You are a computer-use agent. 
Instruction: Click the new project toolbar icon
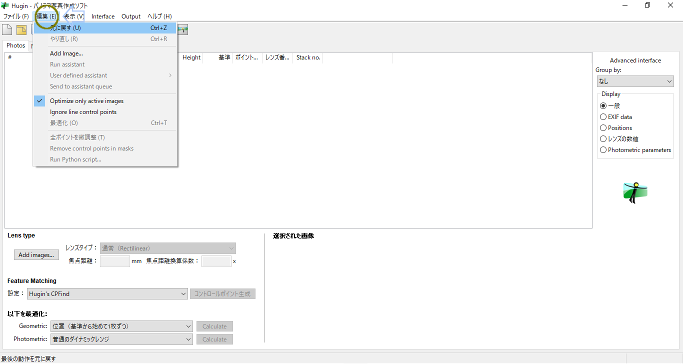click(x=7, y=30)
